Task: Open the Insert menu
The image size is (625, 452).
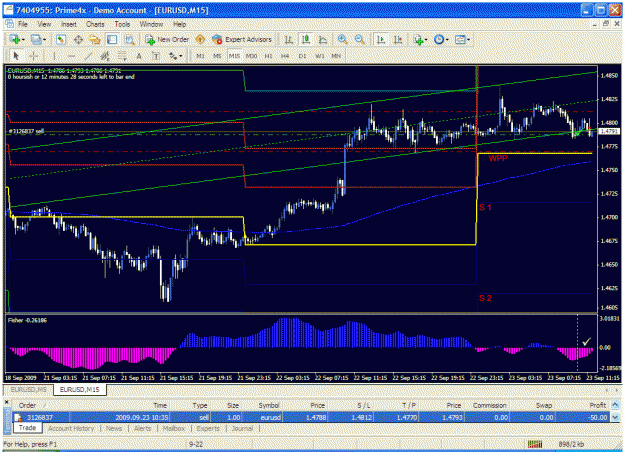Action: pos(69,24)
